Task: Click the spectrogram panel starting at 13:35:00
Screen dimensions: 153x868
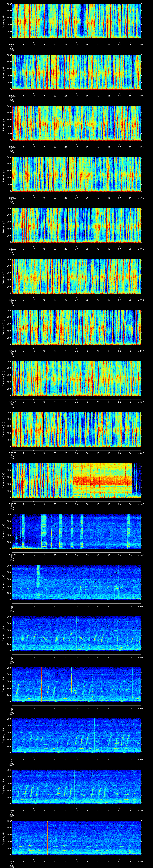Action: point(77,225)
